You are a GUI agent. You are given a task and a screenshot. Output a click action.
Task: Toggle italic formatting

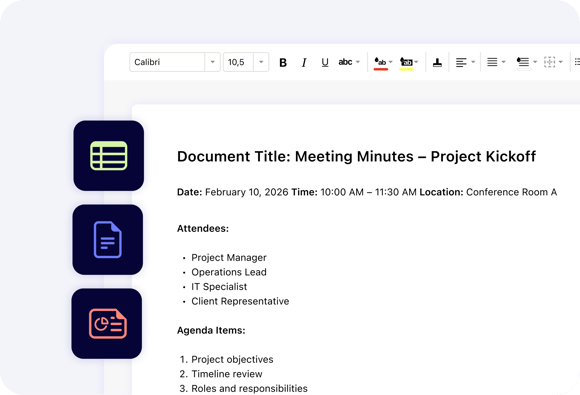(304, 63)
